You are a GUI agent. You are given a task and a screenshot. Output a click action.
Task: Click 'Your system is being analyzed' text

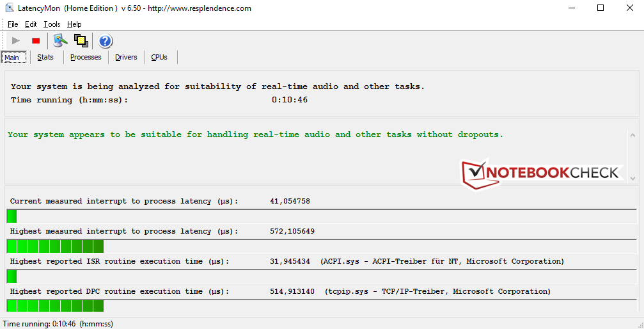[217, 86]
